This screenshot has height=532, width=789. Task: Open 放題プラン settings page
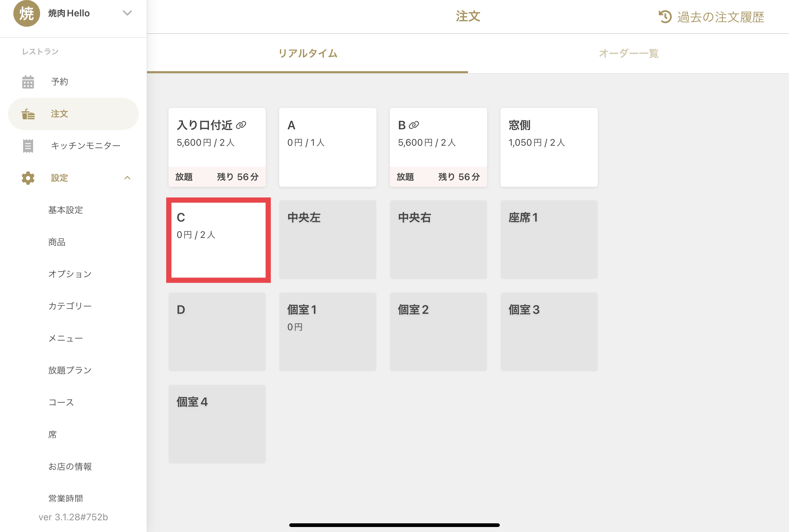tap(70, 370)
